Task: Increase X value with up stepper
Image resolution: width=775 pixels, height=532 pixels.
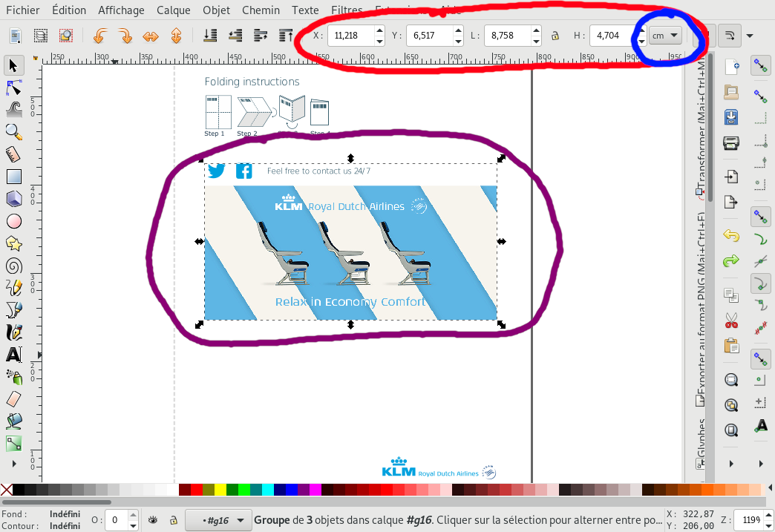Action: 379,30
